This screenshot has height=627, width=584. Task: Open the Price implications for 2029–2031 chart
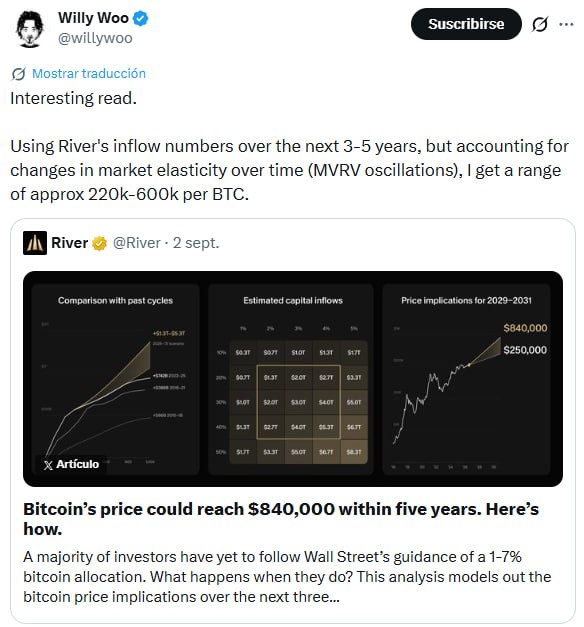[466, 379]
